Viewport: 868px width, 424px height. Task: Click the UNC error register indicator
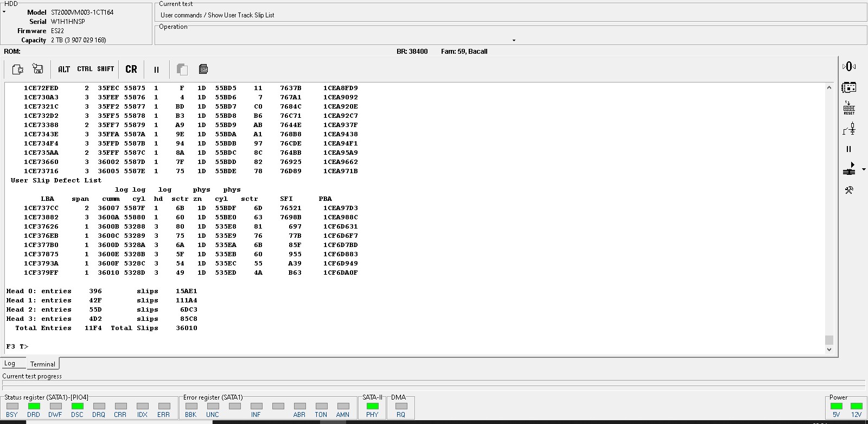click(213, 406)
